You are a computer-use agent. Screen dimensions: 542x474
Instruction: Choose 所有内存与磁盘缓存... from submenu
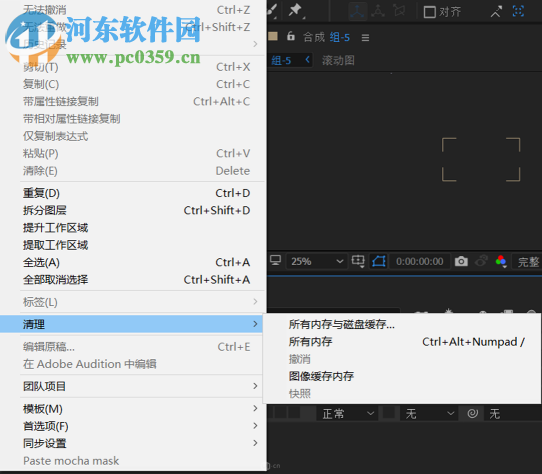tap(402, 324)
